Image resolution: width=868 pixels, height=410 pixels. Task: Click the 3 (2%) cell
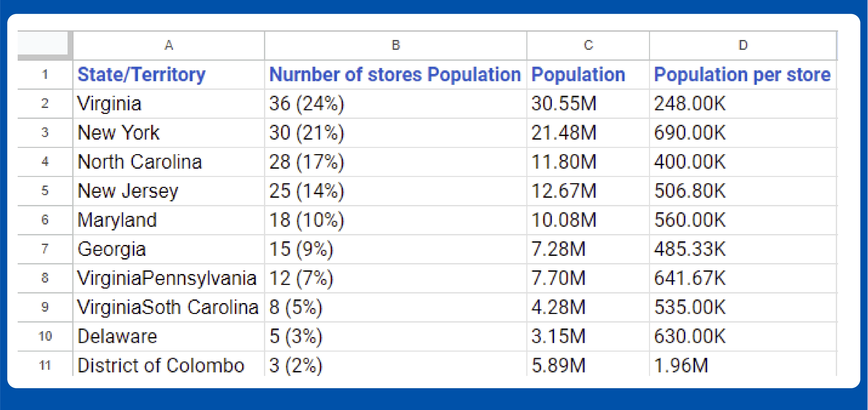click(x=396, y=364)
